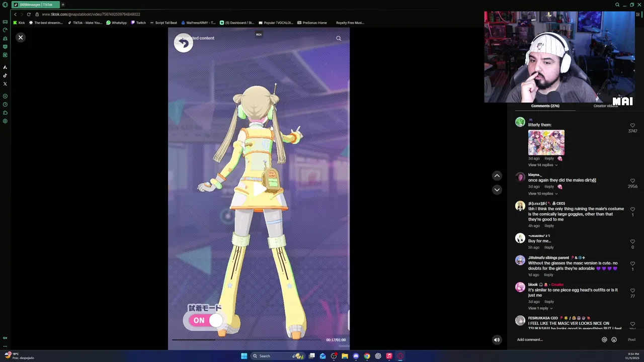Like blook's one piece egg head comment

coord(632,291)
